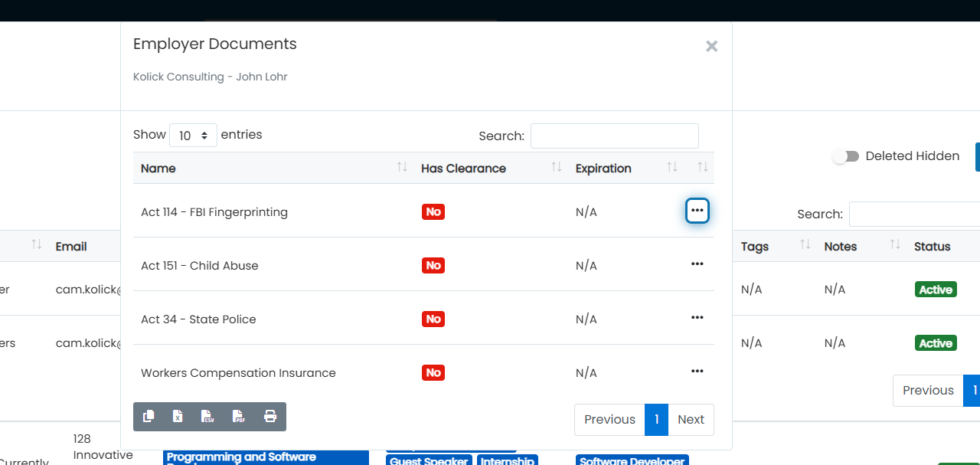Focus the dialog Search field
This screenshot has width=980, height=465.
[615, 136]
